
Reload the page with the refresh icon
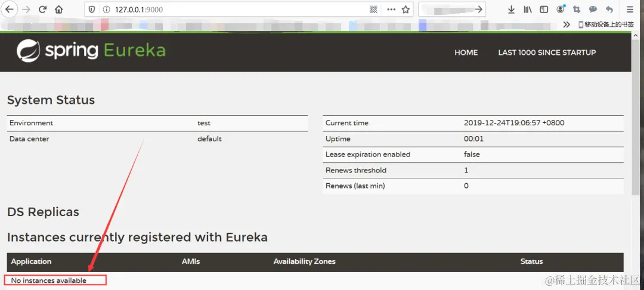coord(42,10)
